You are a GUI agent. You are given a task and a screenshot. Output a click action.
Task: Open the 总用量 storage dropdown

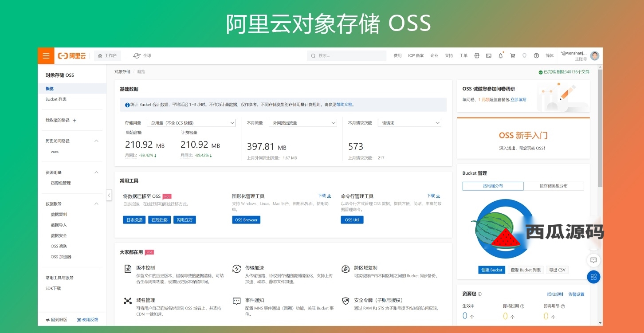(x=191, y=123)
